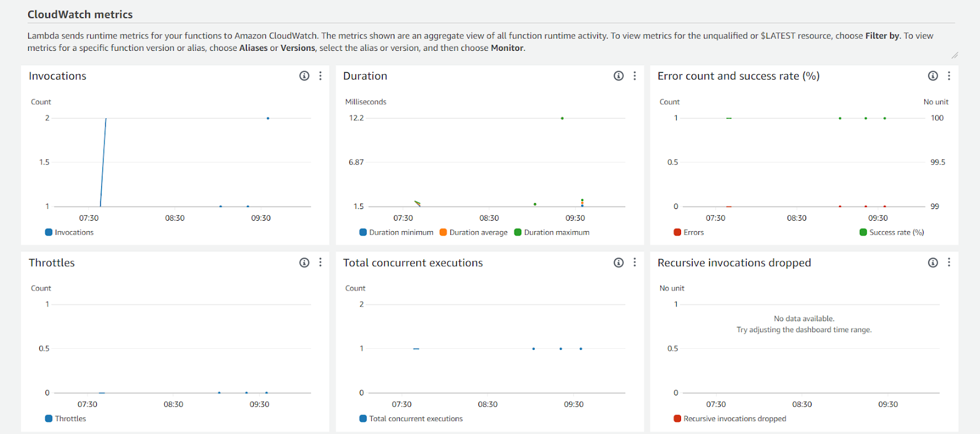Toggle the Invocations legend series

pyautogui.click(x=69, y=232)
